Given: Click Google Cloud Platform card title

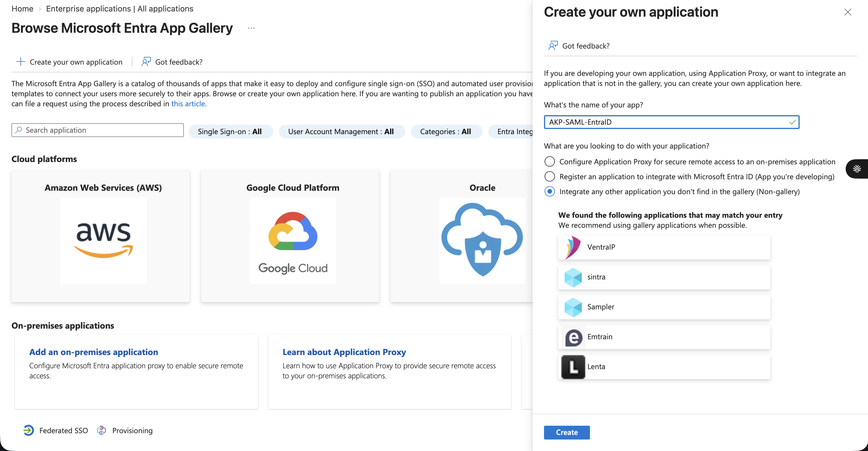Looking at the screenshot, I should point(293,188).
